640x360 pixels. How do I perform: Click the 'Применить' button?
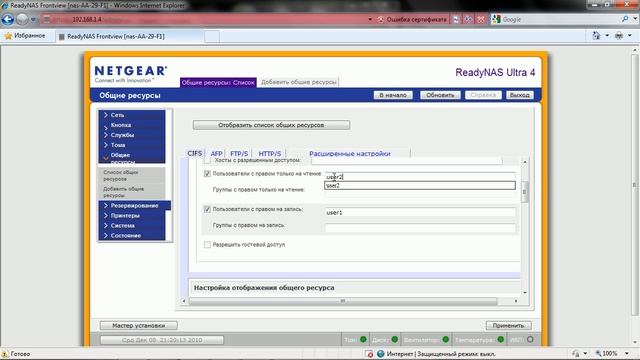point(508,326)
